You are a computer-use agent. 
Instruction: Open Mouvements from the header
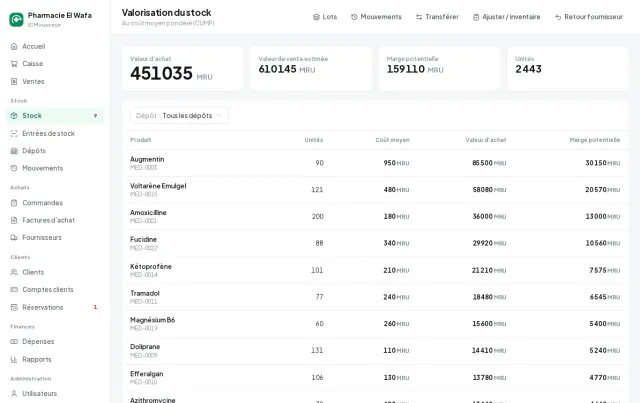point(376,17)
